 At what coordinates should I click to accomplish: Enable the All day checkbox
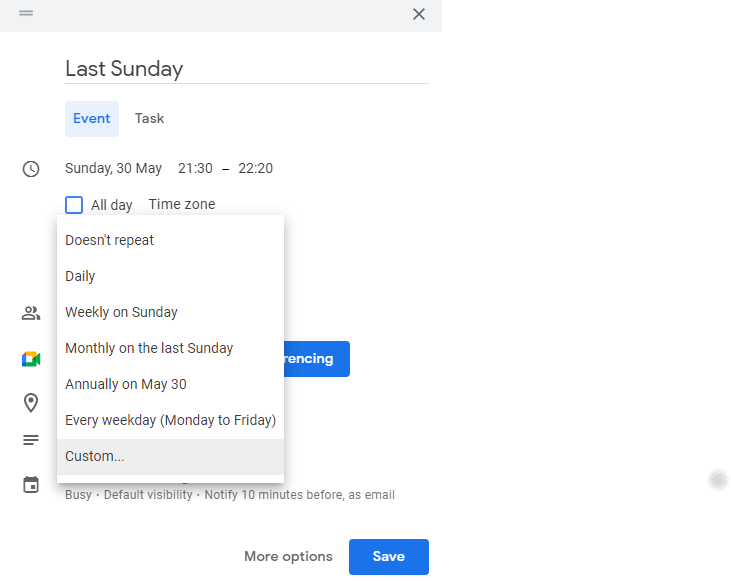pos(74,205)
